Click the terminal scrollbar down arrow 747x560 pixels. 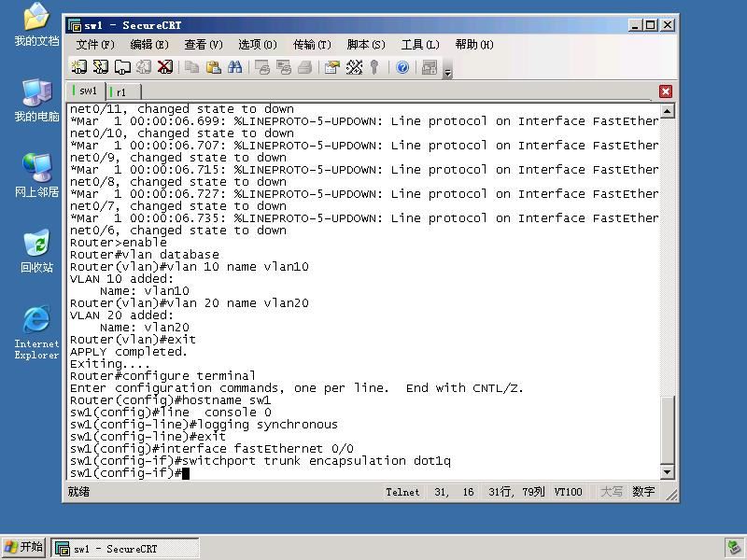[667, 472]
